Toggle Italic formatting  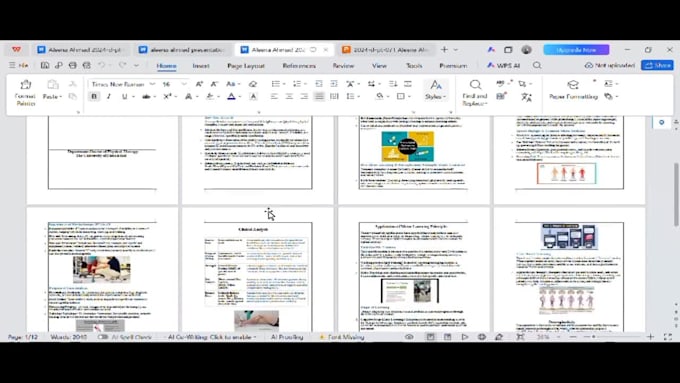pos(109,96)
